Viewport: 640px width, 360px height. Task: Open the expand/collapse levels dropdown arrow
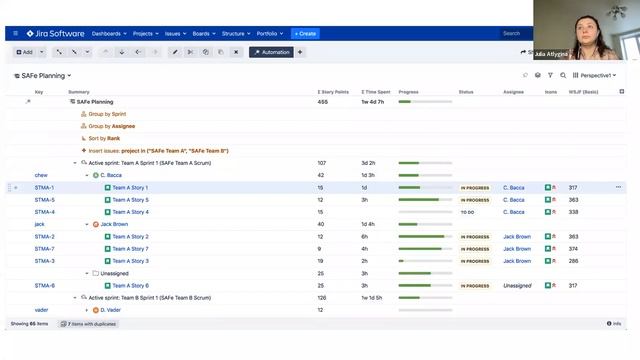tap(87, 52)
